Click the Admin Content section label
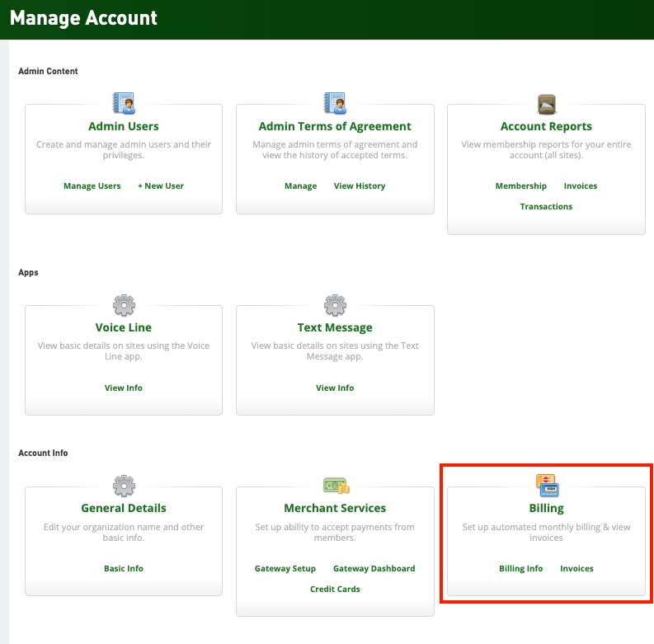654x644 pixels. pos(48,71)
